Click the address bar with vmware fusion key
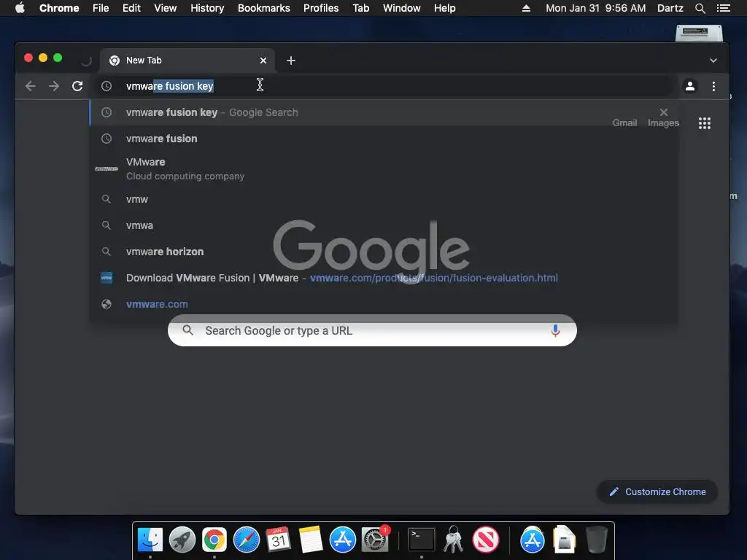747x560 pixels. [384, 86]
